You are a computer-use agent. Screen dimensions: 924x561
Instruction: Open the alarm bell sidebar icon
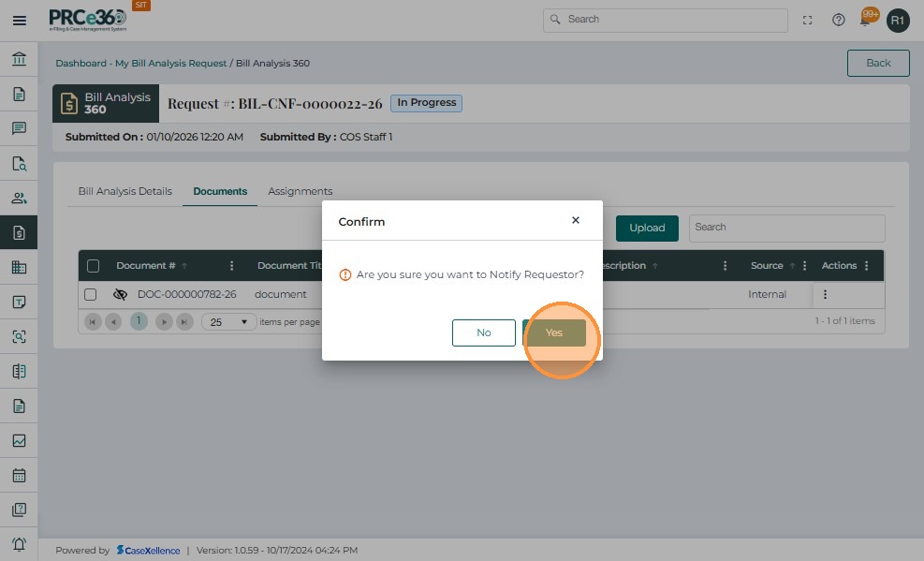pos(19,544)
